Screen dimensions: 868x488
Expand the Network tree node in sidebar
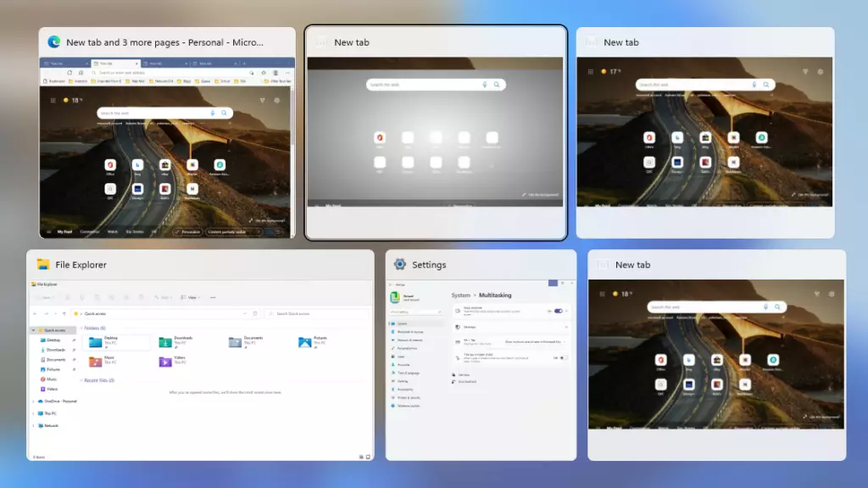[33, 425]
